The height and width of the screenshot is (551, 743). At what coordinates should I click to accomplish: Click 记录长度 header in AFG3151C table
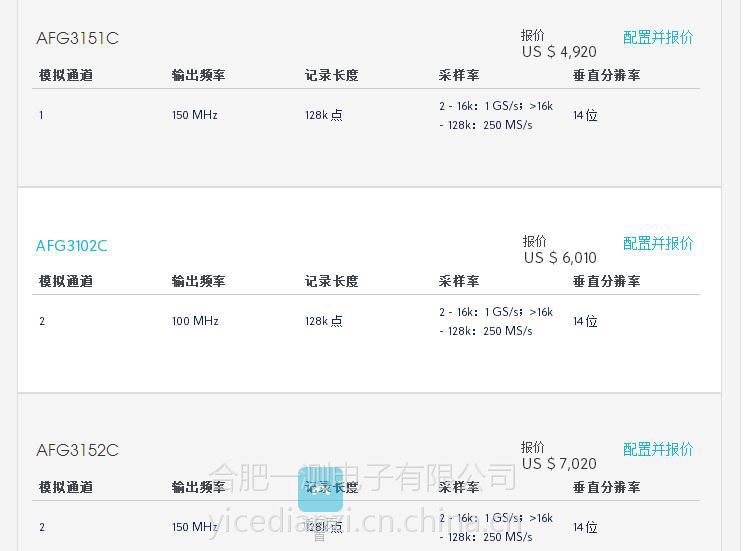click(x=332, y=75)
